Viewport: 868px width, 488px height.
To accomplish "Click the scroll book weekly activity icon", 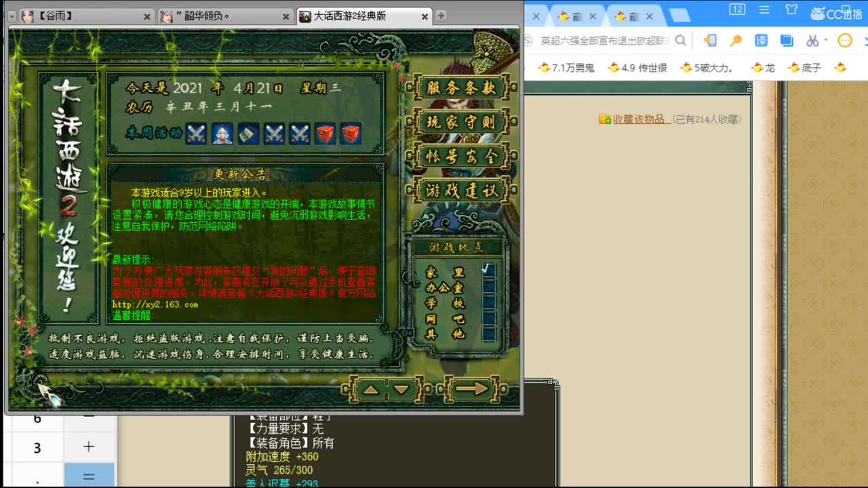I will tap(248, 133).
